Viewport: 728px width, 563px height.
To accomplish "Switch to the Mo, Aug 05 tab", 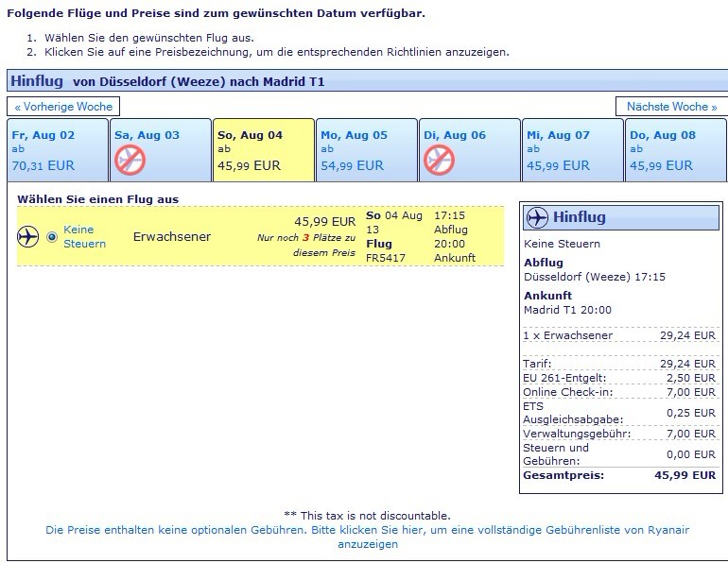I will [x=367, y=150].
